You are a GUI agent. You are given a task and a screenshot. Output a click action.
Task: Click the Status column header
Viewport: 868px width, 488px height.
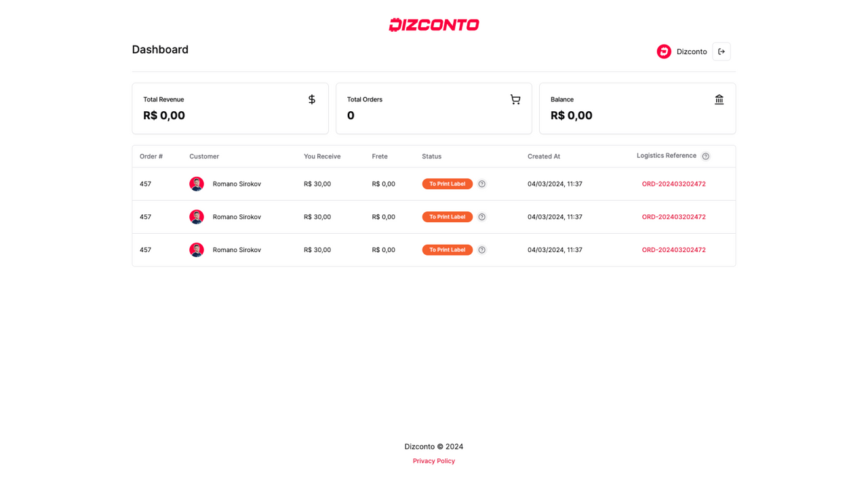coord(431,157)
